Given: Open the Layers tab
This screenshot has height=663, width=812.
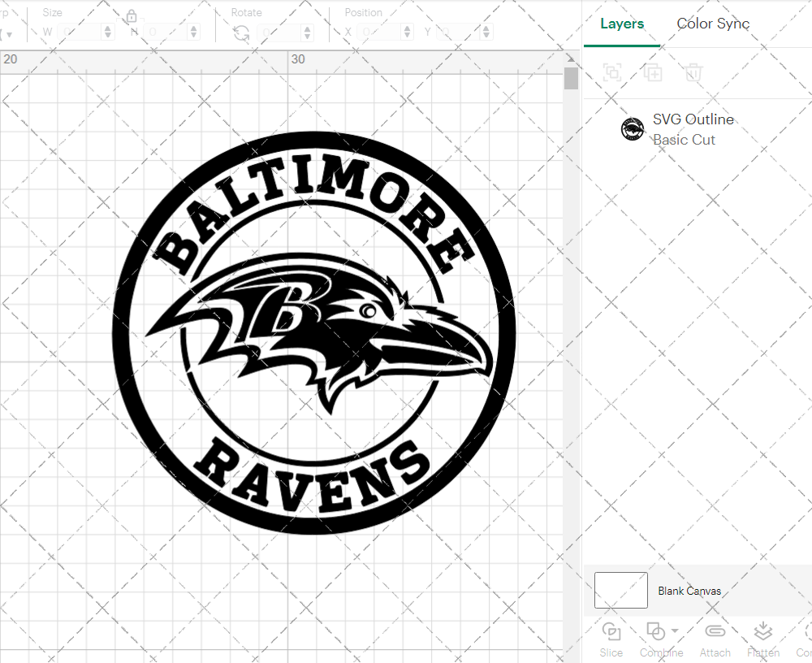Looking at the screenshot, I should [621, 24].
